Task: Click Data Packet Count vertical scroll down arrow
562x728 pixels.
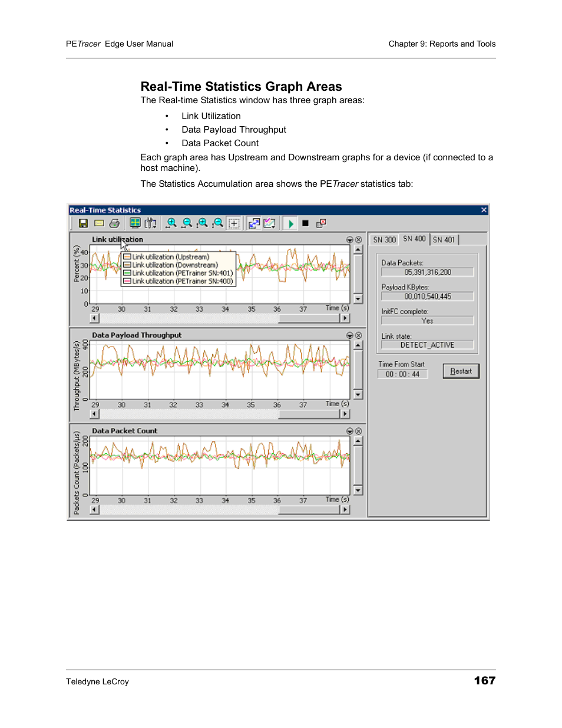Action: click(358, 490)
